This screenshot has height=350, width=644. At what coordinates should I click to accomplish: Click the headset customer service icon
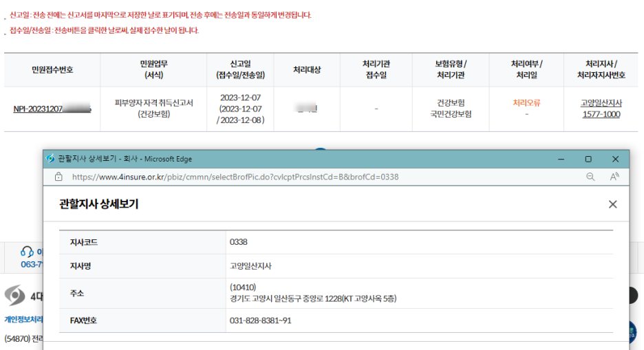(27, 251)
